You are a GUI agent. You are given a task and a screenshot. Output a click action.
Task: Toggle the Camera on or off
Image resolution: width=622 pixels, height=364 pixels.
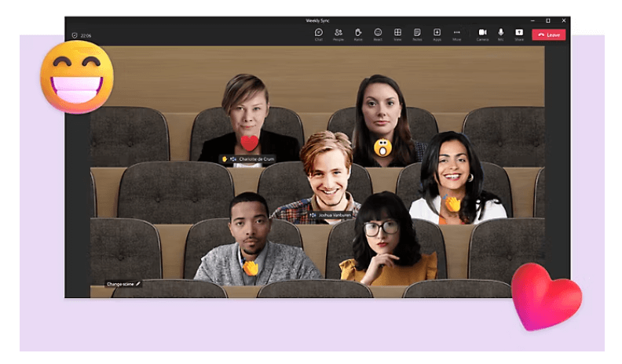point(482,34)
